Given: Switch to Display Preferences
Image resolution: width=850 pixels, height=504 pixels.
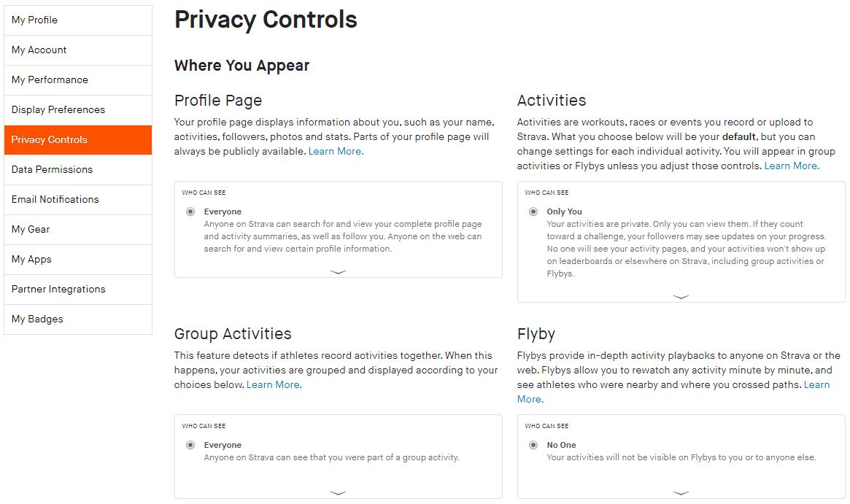Looking at the screenshot, I should click(58, 109).
